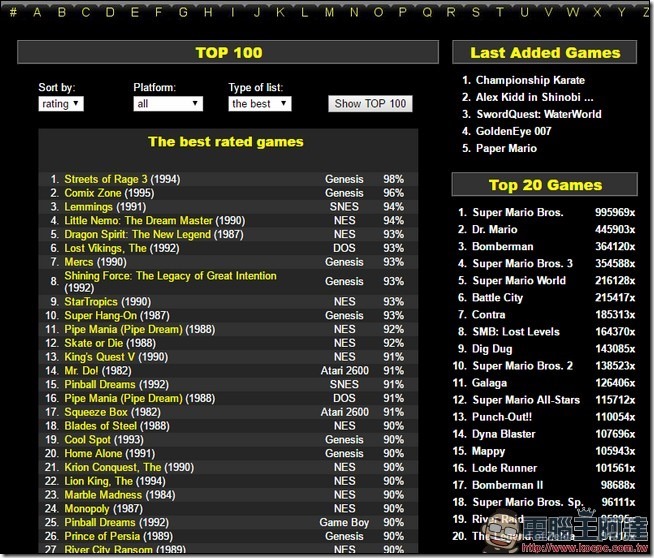Open Super Mario World link
The image size is (654, 558).
point(519,280)
